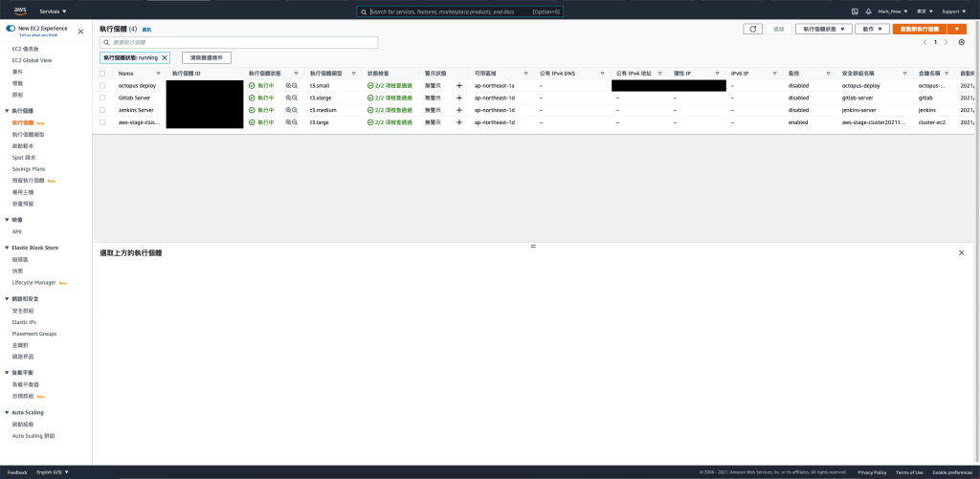Open the Privacy Policy footer link
980x479 pixels.
point(872,472)
